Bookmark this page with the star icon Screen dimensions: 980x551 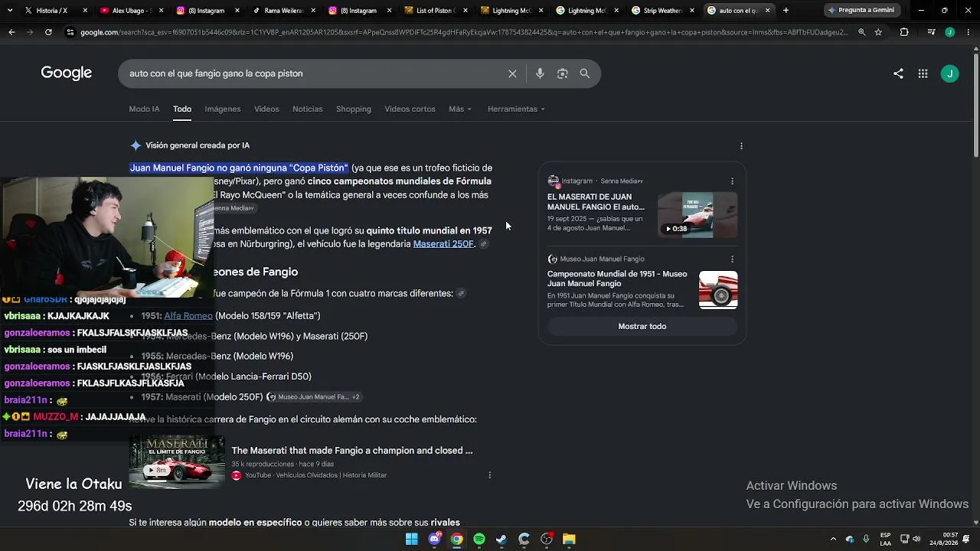[878, 32]
